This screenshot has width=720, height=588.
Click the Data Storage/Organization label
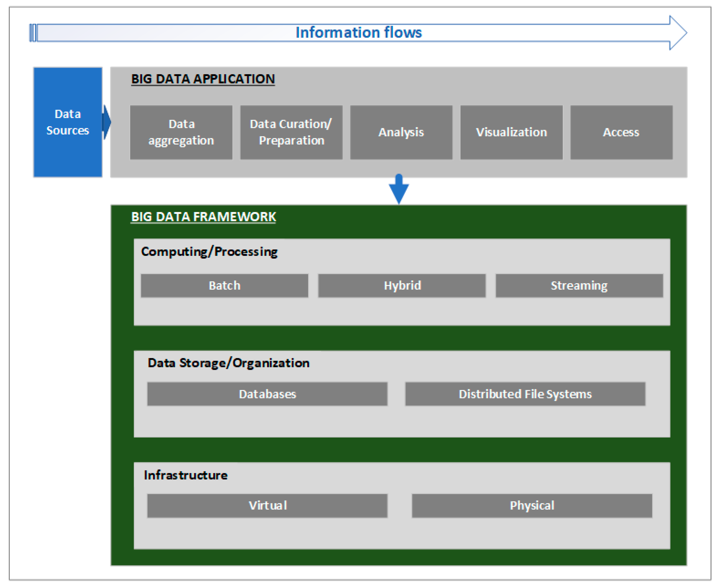click(x=229, y=363)
